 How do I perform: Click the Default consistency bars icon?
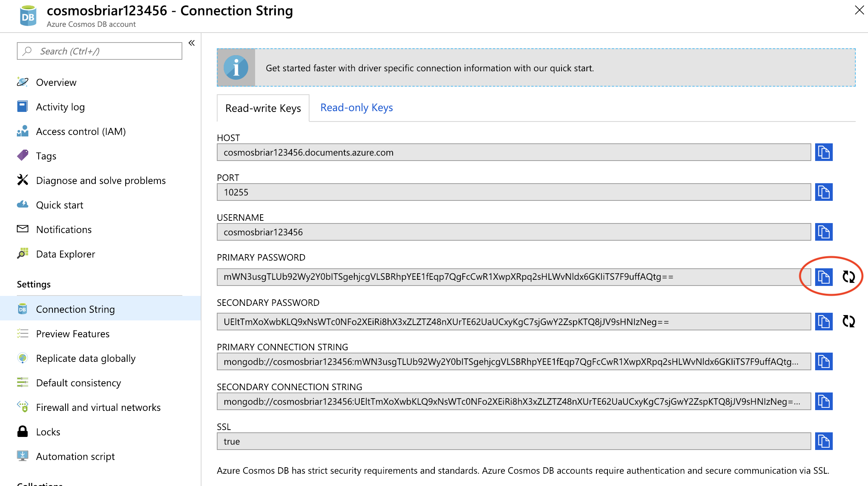tap(23, 382)
